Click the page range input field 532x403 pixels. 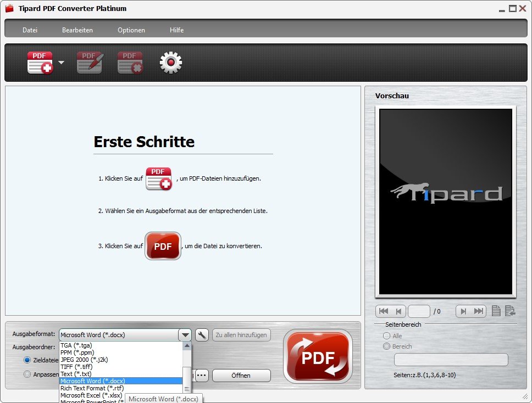tap(451, 360)
